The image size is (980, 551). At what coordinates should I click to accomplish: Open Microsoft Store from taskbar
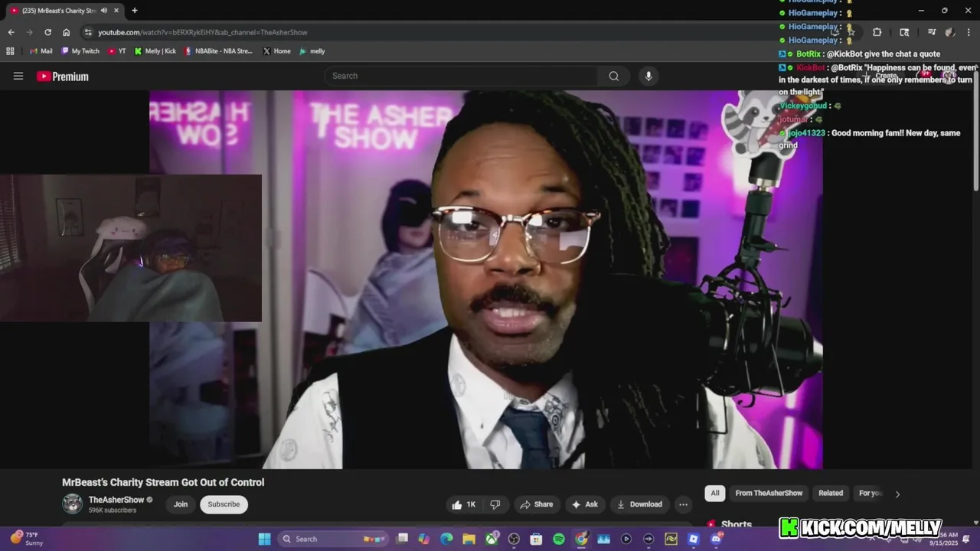pyautogui.click(x=536, y=539)
